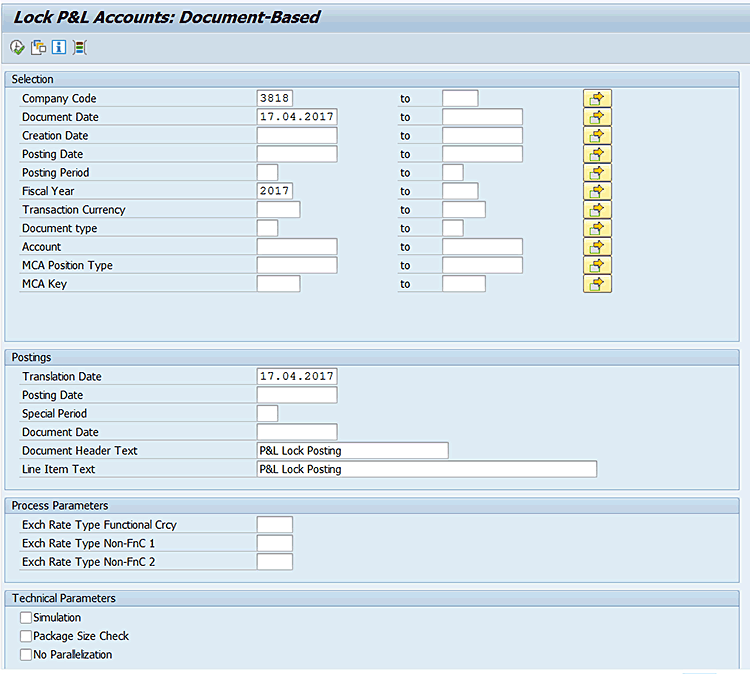750x674 pixels.
Task: Tick the Package Size Check checkbox
Action: 26,636
